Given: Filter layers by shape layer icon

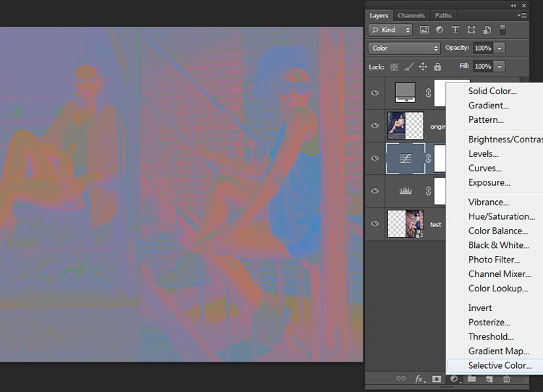Looking at the screenshot, I should click(471, 30).
